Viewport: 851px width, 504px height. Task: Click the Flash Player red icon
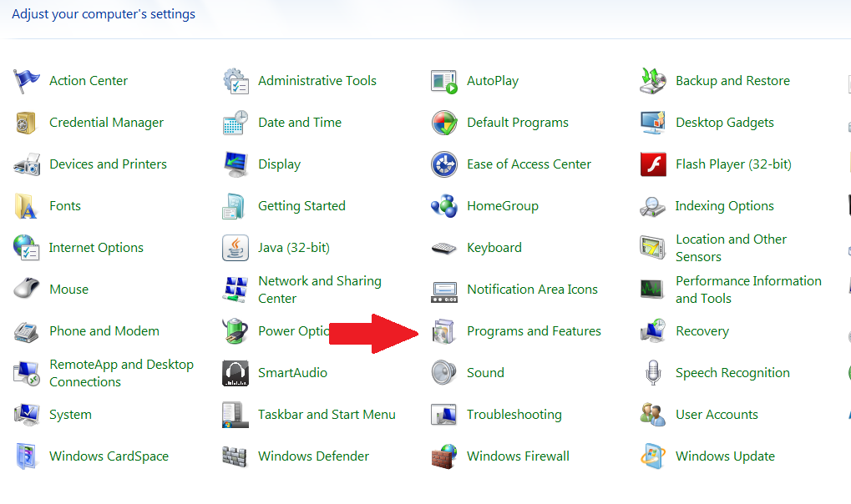653,164
